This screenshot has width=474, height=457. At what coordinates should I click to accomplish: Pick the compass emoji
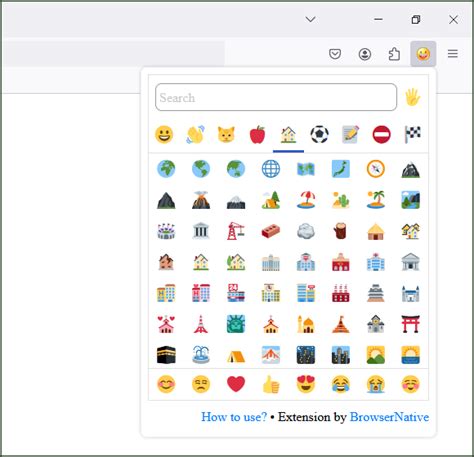click(x=376, y=169)
